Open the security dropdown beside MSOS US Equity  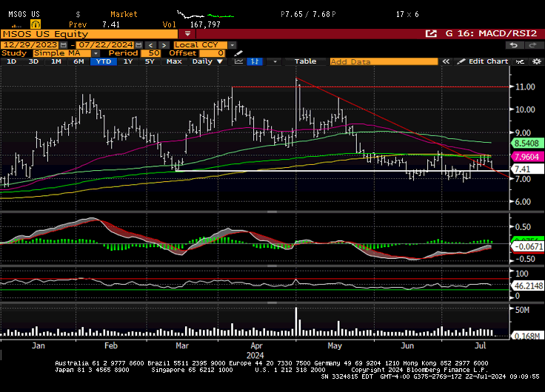coord(187,34)
